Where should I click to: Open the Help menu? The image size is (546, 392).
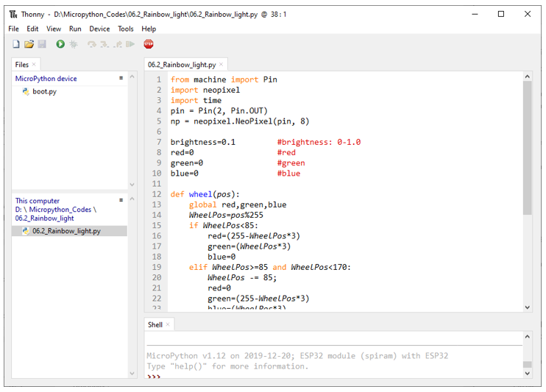(149, 29)
